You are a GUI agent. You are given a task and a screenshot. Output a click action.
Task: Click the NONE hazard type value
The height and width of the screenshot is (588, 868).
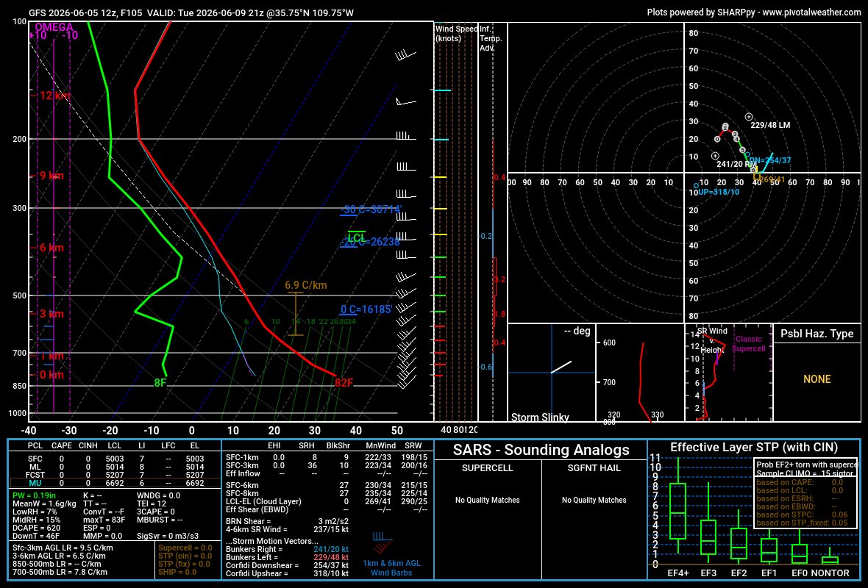[817, 379]
